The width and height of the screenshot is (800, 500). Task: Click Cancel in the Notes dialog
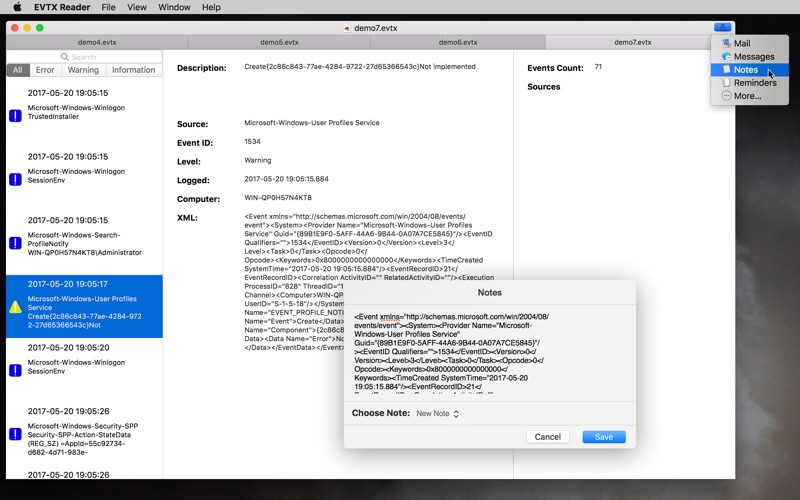[547, 437]
